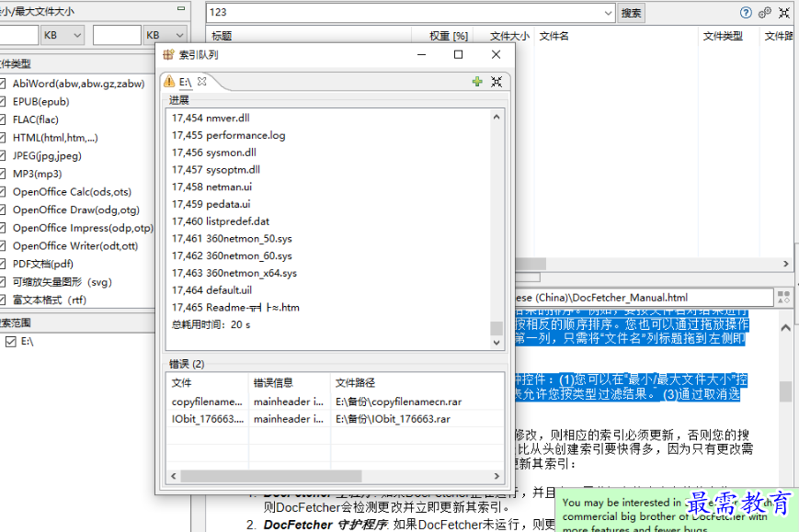Image resolution: width=799 pixels, height=532 pixels.
Task: Click the 错误信息 error column header
Action: (x=290, y=383)
